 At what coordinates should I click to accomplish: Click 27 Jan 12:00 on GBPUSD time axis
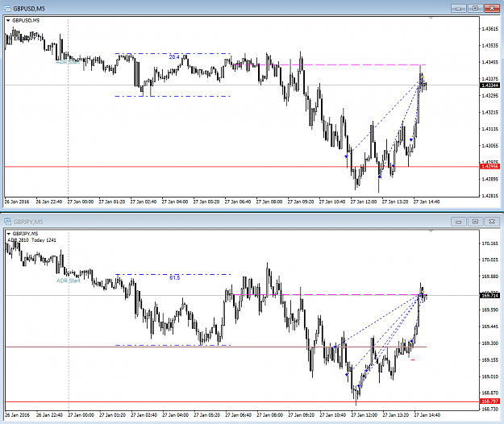pyautogui.click(x=364, y=202)
